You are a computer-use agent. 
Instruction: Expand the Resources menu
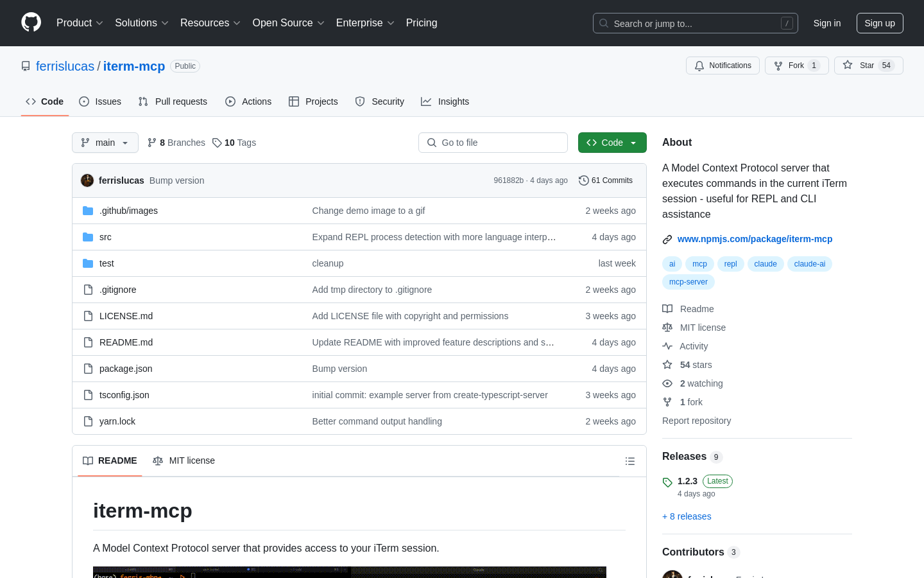[x=210, y=23]
